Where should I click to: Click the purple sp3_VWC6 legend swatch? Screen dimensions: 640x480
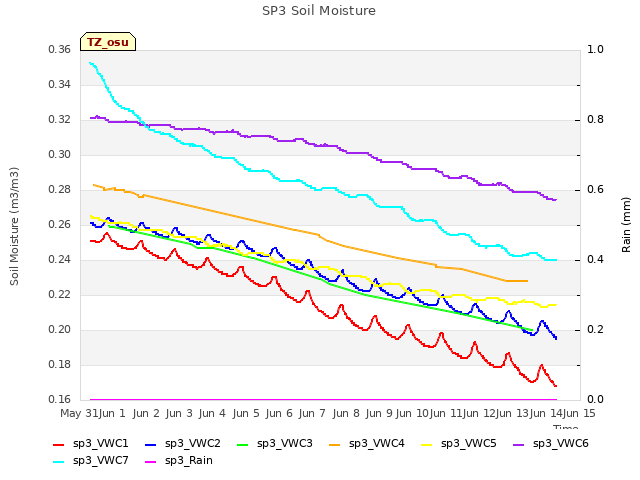pyautogui.click(x=518, y=445)
